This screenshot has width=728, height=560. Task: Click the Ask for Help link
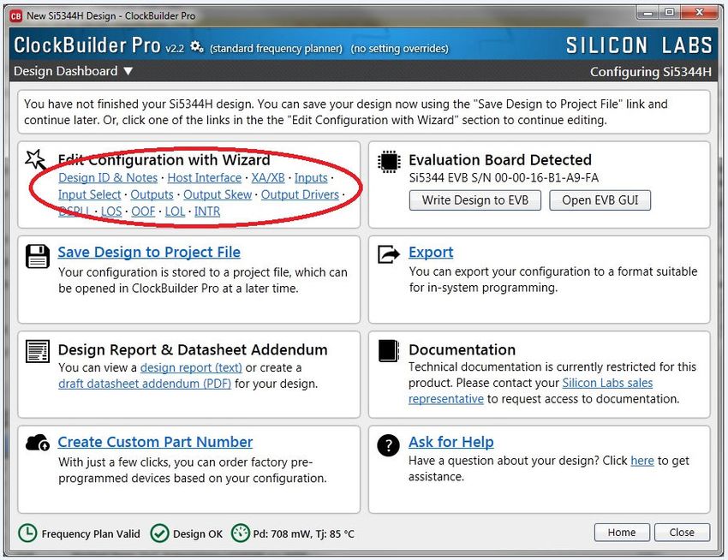[451, 442]
